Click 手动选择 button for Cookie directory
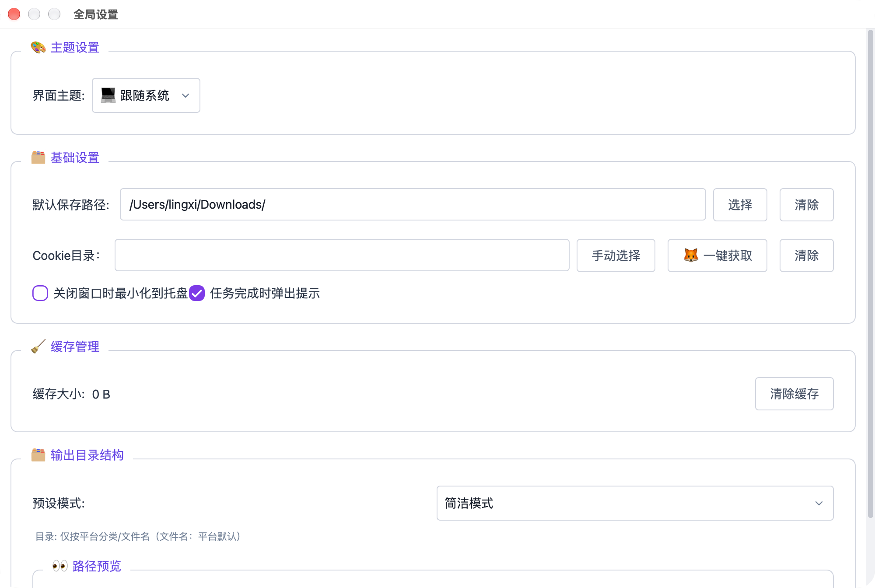This screenshot has width=875, height=588. (616, 255)
